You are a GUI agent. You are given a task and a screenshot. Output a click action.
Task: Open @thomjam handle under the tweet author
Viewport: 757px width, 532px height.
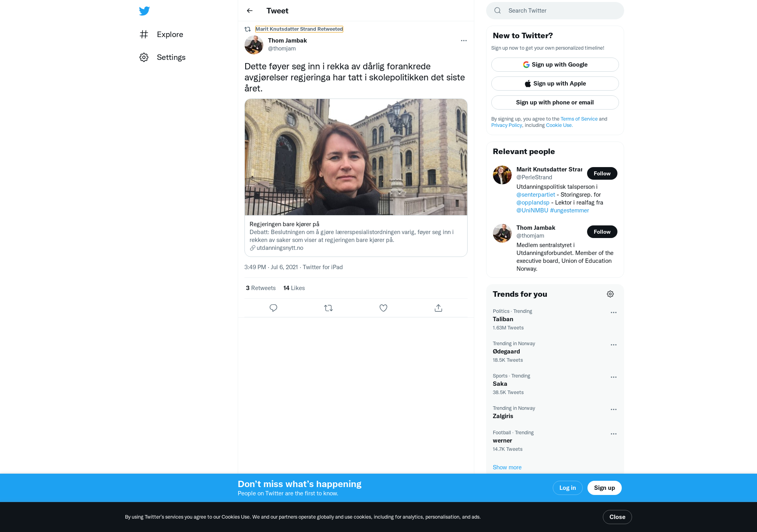click(x=282, y=48)
